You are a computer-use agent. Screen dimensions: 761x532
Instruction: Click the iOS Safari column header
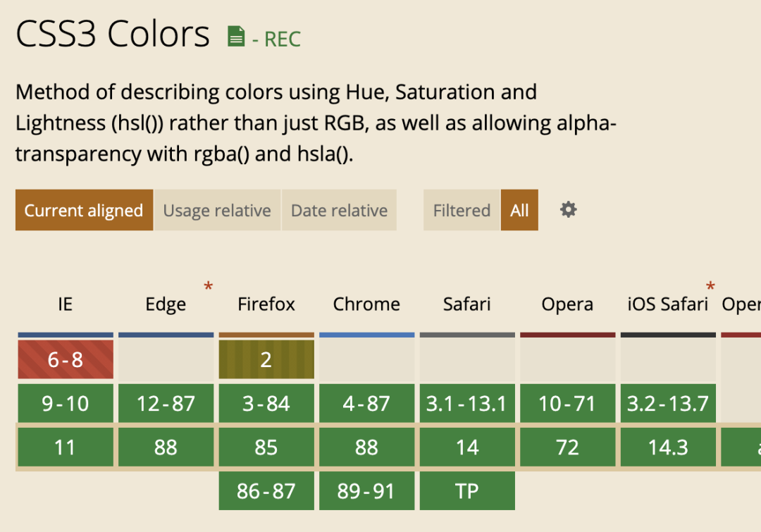click(x=667, y=304)
